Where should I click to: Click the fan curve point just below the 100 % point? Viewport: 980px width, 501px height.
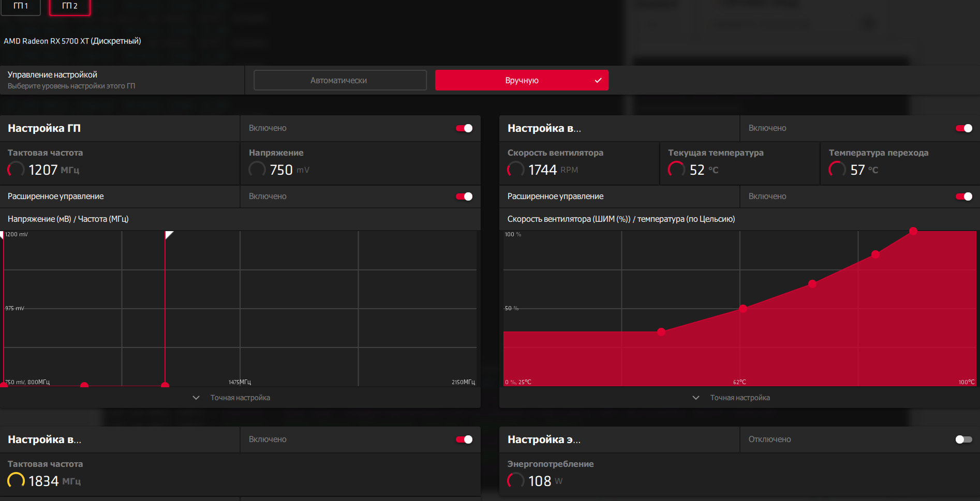coord(875,254)
